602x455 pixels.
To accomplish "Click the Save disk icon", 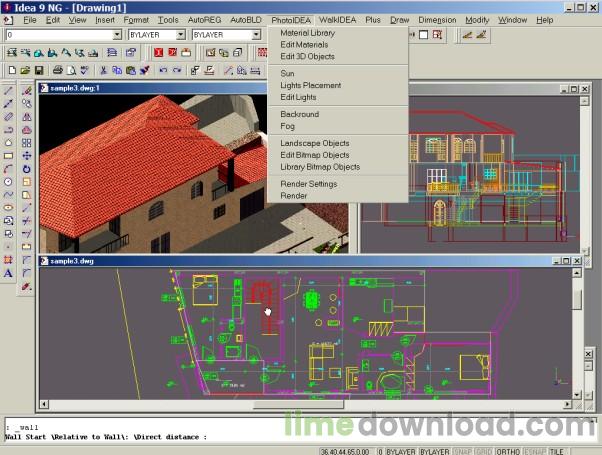I will coord(39,71).
